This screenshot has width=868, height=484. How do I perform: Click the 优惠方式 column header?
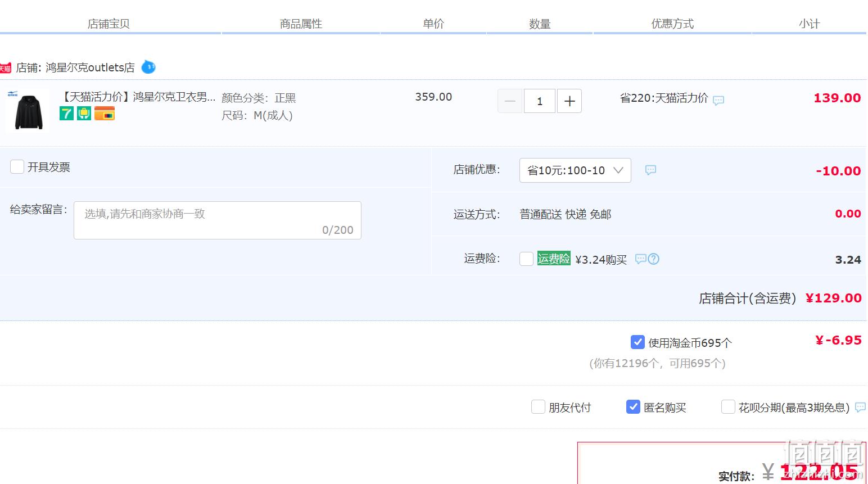coord(672,24)
